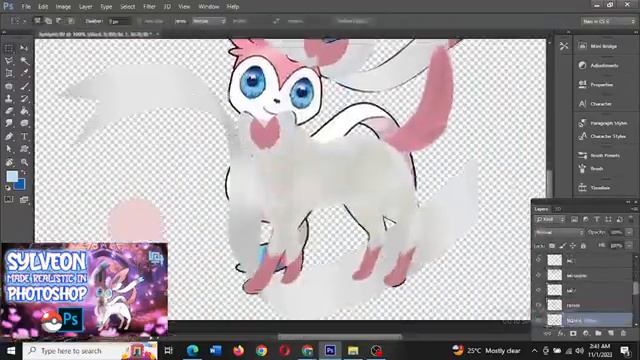Select the Brush tool in toolbox
The height and width of the screenshot is (360, 640).
click(x=24, y=86)
